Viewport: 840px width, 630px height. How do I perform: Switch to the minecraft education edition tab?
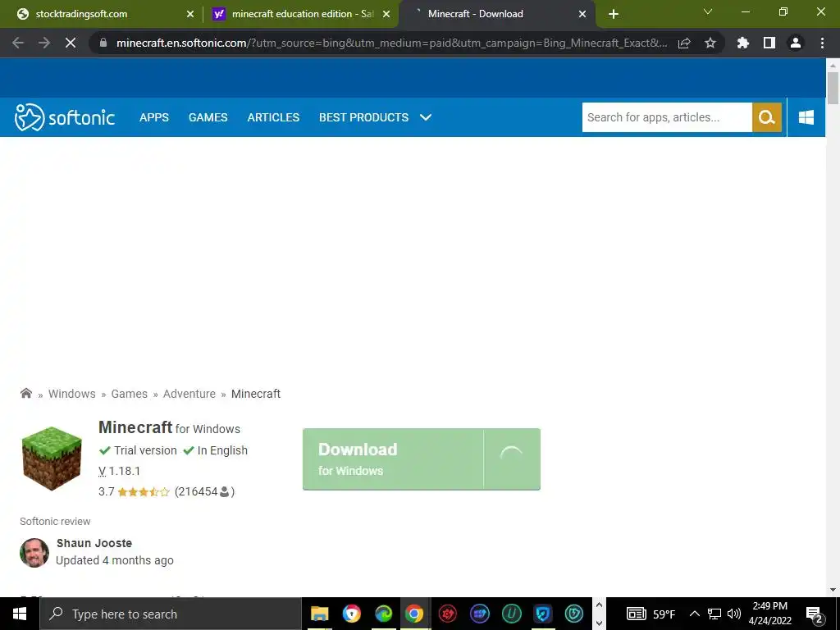pos(302,14)
